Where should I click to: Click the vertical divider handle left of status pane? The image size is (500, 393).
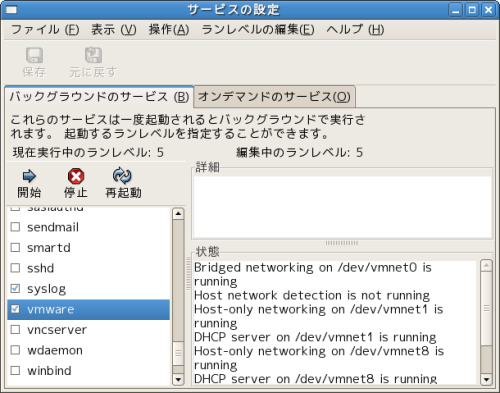pyautogui.click(x=189, y=275)
